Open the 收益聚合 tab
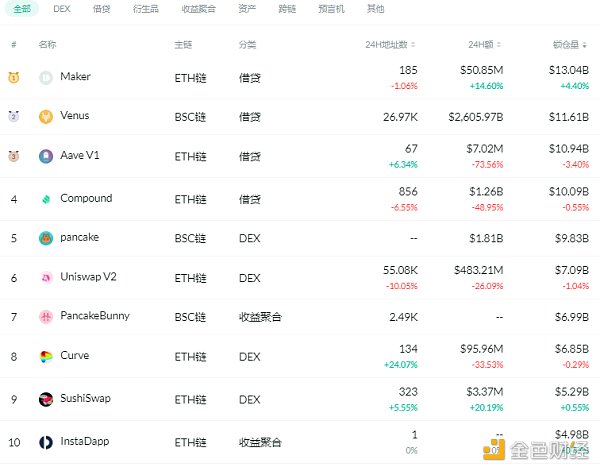Viewport: 600px width, 471px height. (x=198, y=9)
